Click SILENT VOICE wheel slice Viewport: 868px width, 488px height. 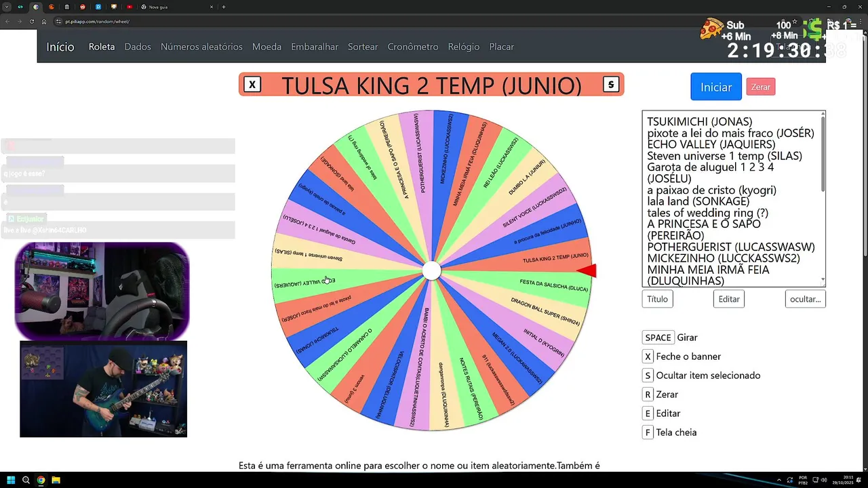click(536, 207)
